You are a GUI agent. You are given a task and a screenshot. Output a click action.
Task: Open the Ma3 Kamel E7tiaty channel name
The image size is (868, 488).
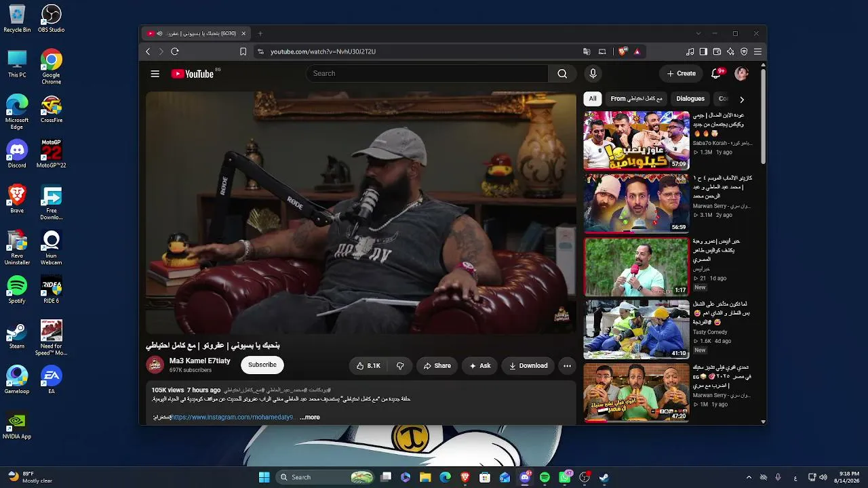point(200,361)
